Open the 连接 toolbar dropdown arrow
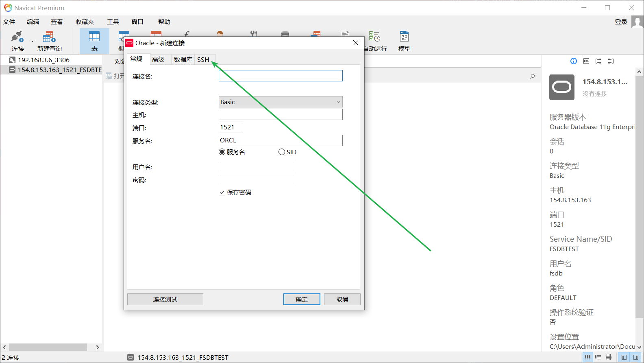This screenshot has width=644, height=363. [x=33, y=41]
